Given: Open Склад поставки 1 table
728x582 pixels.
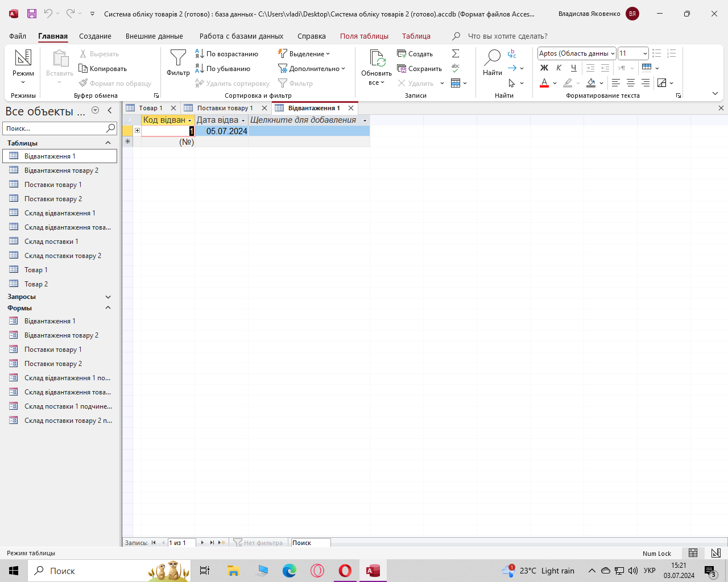Looking at the screenshot, I should tap(51, 242).
